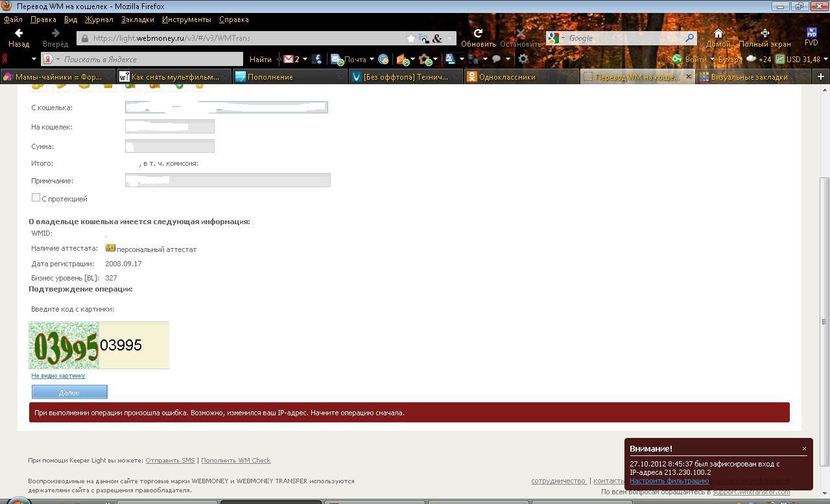Click the captcha image 03995
The height and width of the screenshot is (504, 830).
coord(64,345)
